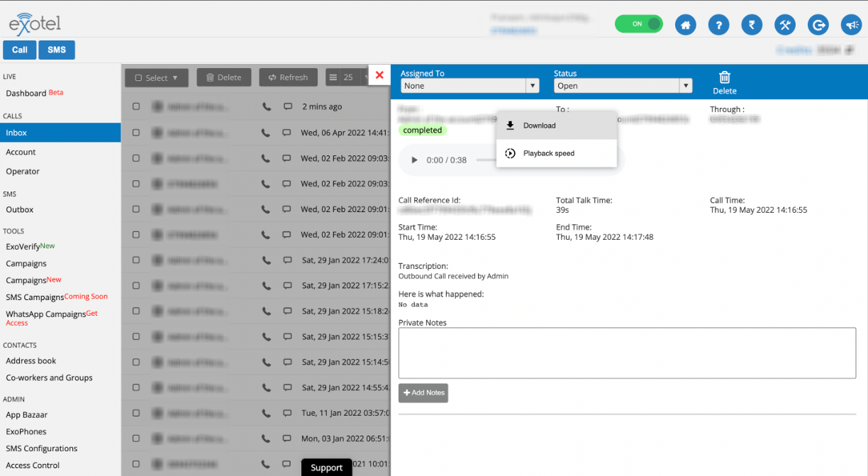Select the checkbox for the 29 Jan 17:24 call
Viewport: 868px width, 476px height.
click(x=136, y=260)
